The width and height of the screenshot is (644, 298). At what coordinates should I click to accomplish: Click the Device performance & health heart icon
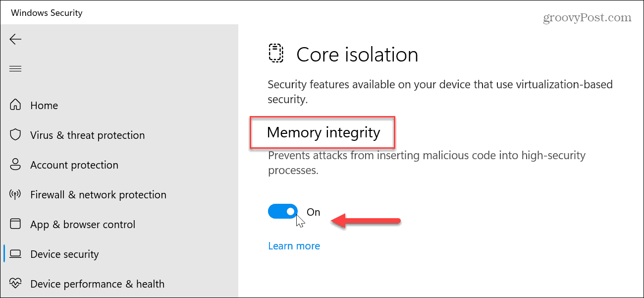coord(16,284)
